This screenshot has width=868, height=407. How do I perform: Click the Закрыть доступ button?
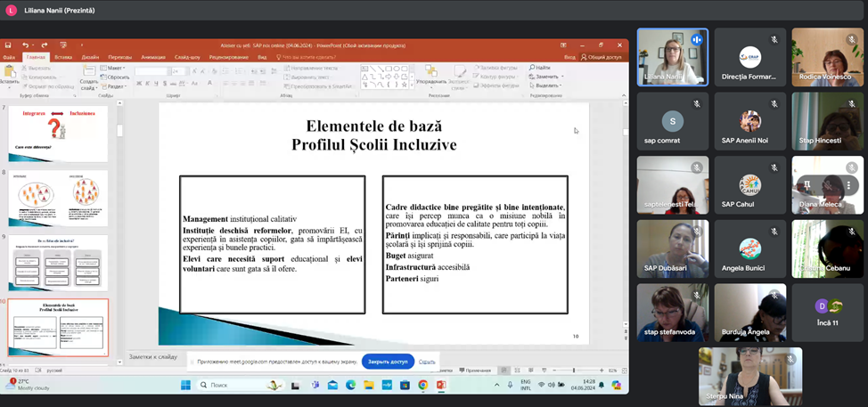(x=388, y=362)
